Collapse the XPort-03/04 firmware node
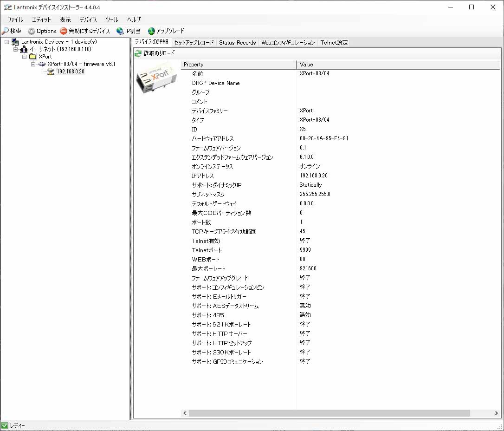 (x=33, y=64)
